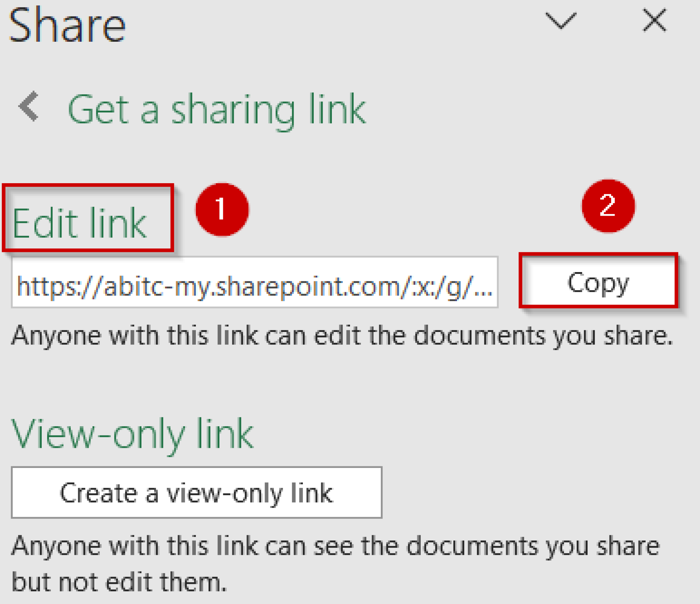This screenshot has width=700, height=604.
Task: Close the Share pane with the X
Action: pyautogui.click(x=655, y=21)
